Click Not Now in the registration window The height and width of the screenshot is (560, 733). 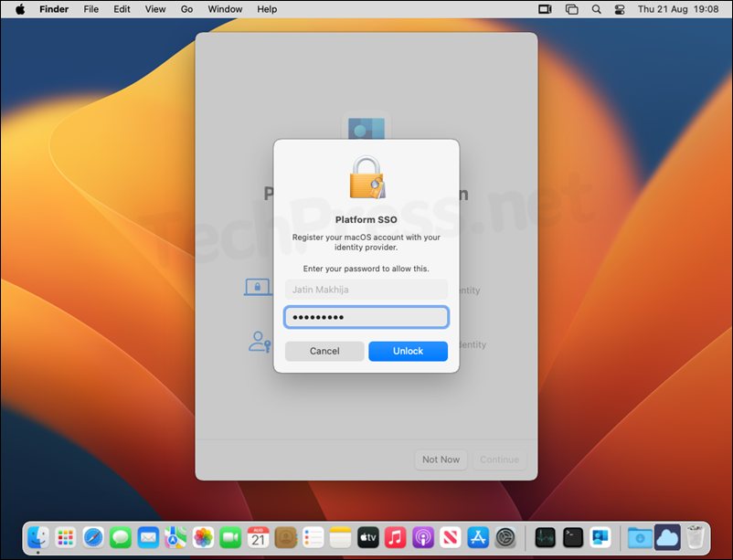pyautogui.click(x=441, y=460)
